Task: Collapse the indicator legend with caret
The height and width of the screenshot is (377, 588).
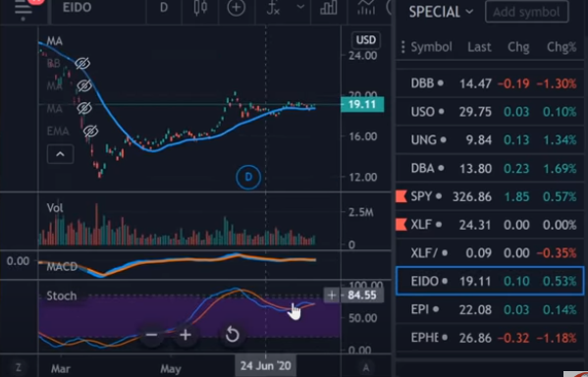Action: (x=60, y=154)
